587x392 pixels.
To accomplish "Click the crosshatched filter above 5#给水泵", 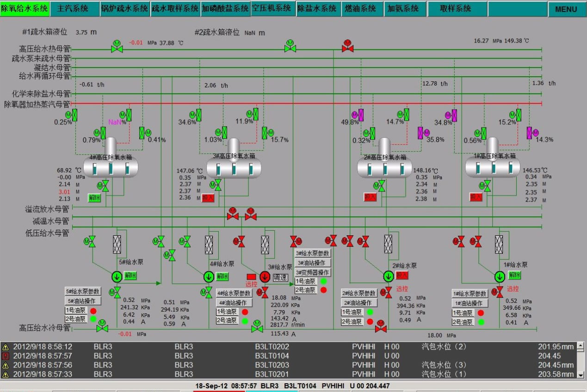I will (x=118, y=244).
